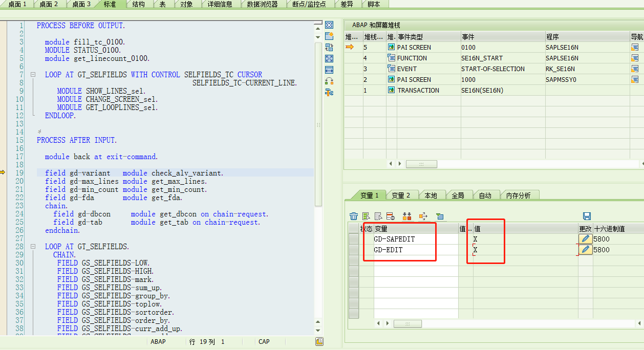The image size is (644, 350).
Task: Delete all variables using the trash icon
Action: [354, 216]
